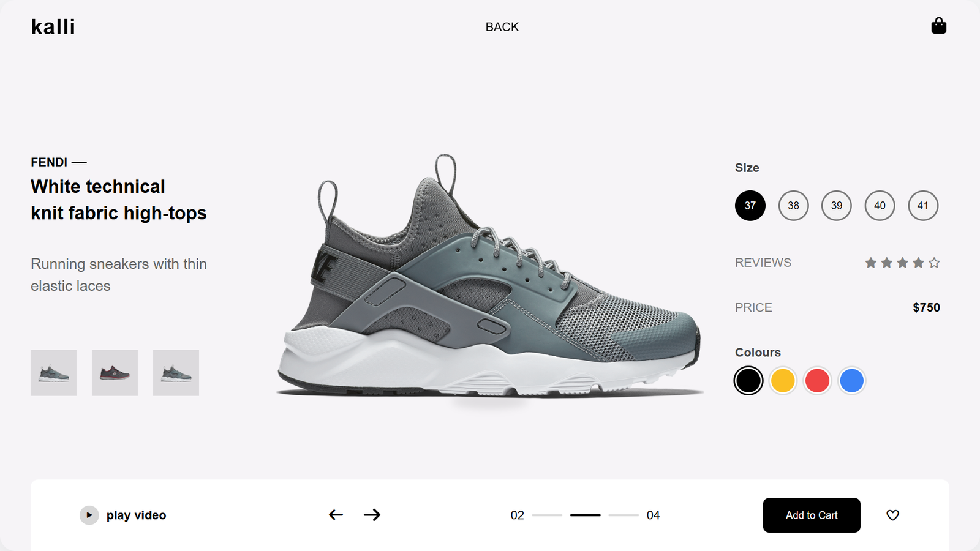Click the play video circle icon

(x=89, y=515)
